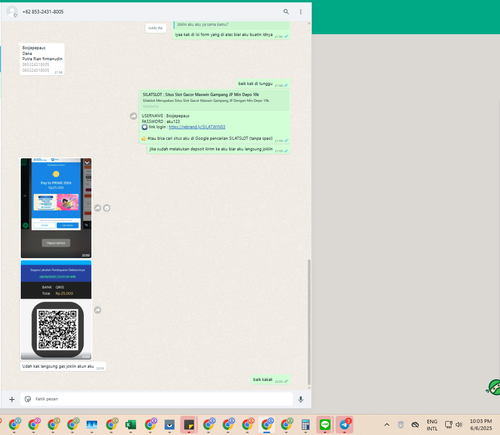Screen dimensions: 500x435
Task: Open Excel from the taskbar
Action: (x=130, y=425)
